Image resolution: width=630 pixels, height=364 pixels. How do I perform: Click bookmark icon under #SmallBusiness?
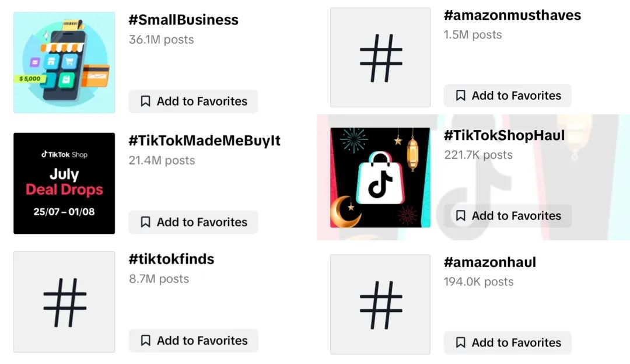tap(146, 101)
